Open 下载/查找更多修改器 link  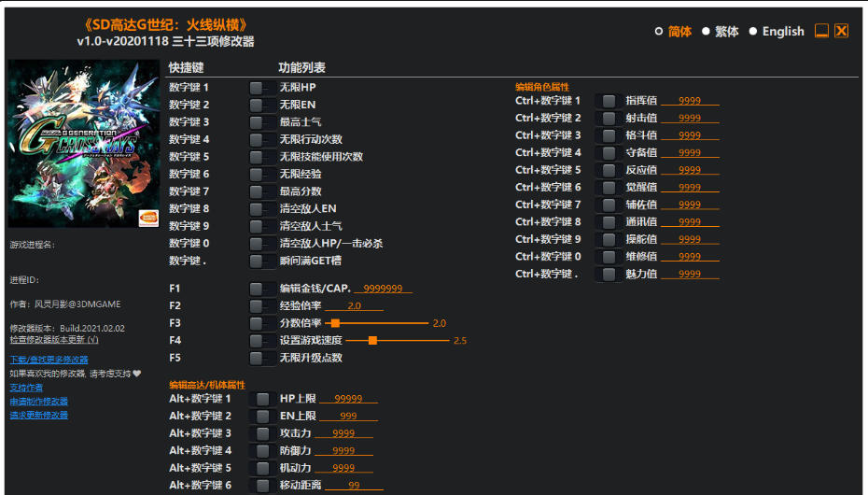pos(49,360)
